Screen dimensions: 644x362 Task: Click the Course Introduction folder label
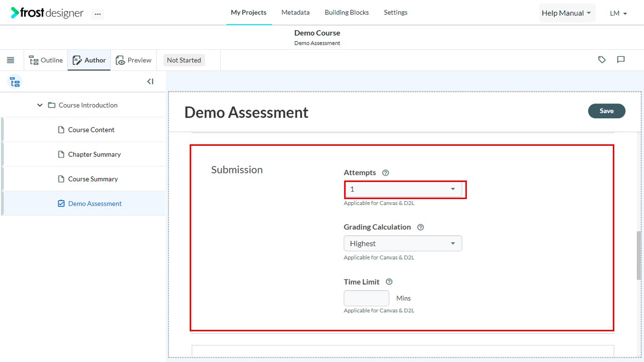(x=88, y=106)
